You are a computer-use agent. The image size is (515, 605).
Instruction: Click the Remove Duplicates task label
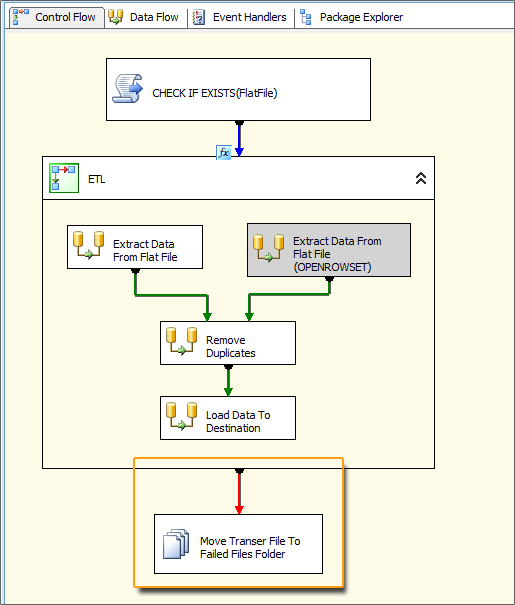[230, 346]
